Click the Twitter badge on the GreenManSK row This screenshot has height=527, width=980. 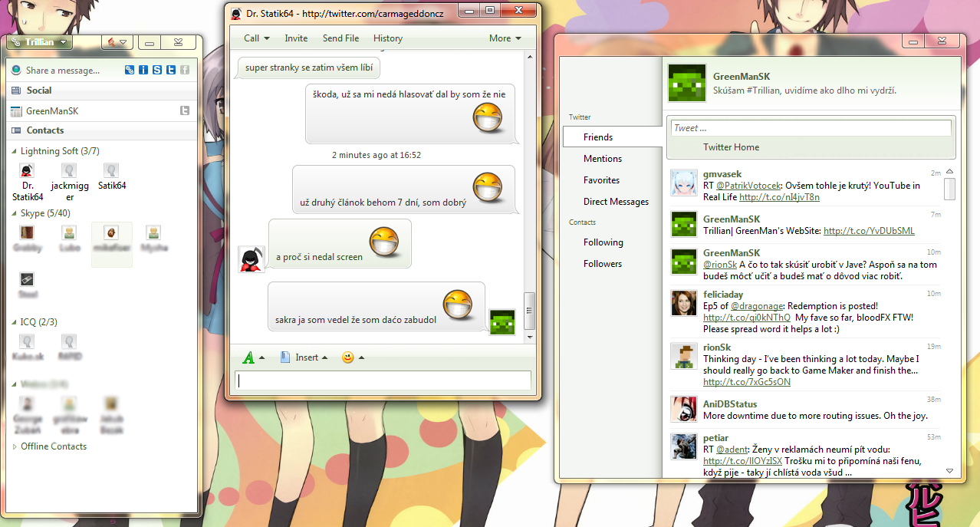click(185, 111)
